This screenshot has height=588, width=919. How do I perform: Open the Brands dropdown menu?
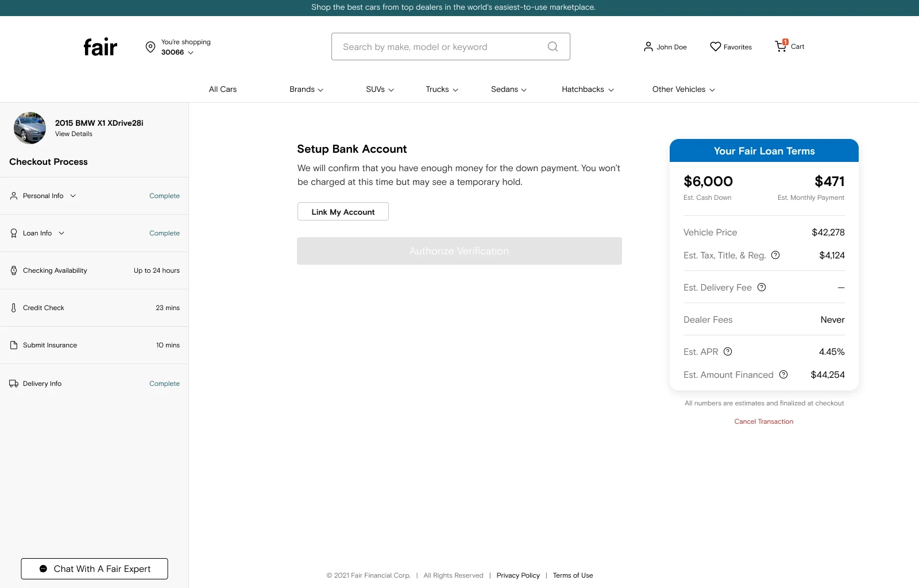pyautogui.click(x=306, y=90)
